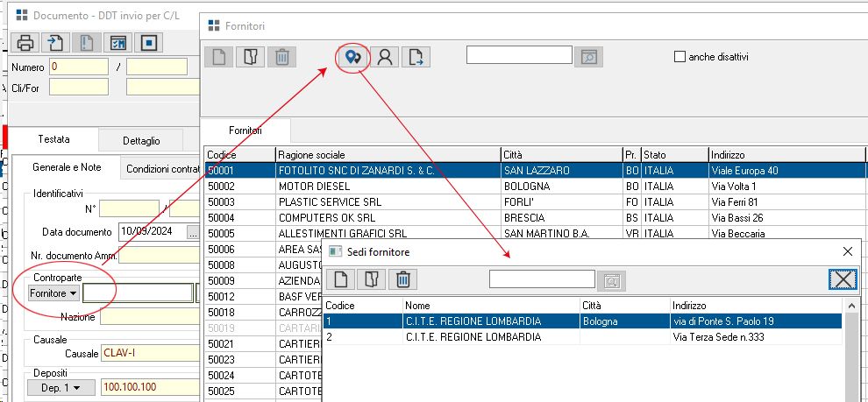Click trash delete icon in Sedi fornitore
Screen dimensions: 868x402
(403, 280)
